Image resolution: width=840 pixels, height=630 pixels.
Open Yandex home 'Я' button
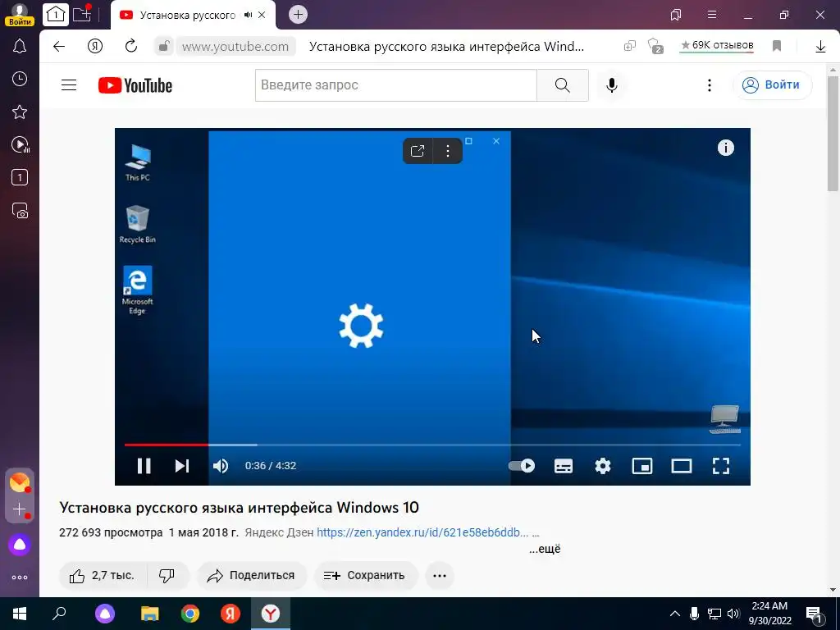pos(95,47)
